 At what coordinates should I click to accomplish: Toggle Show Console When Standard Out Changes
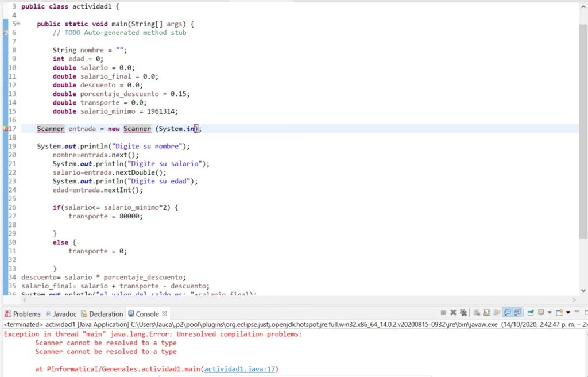point(508,313)
